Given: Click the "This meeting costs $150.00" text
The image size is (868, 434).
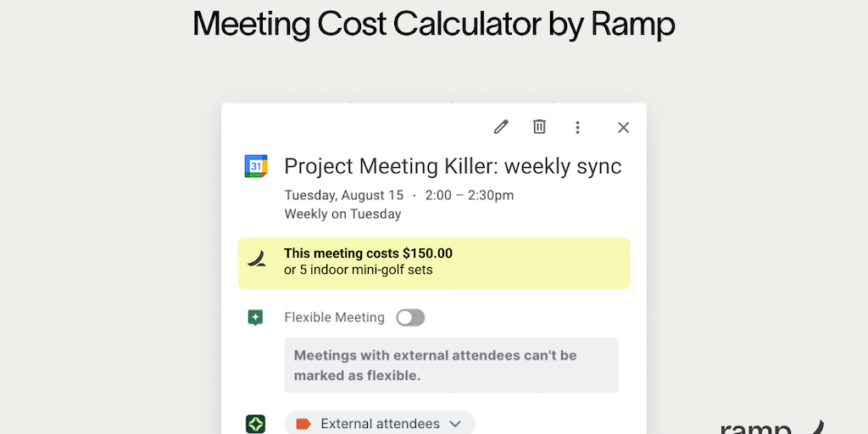Looking at the screenshot, I should (x=368, y=253).
